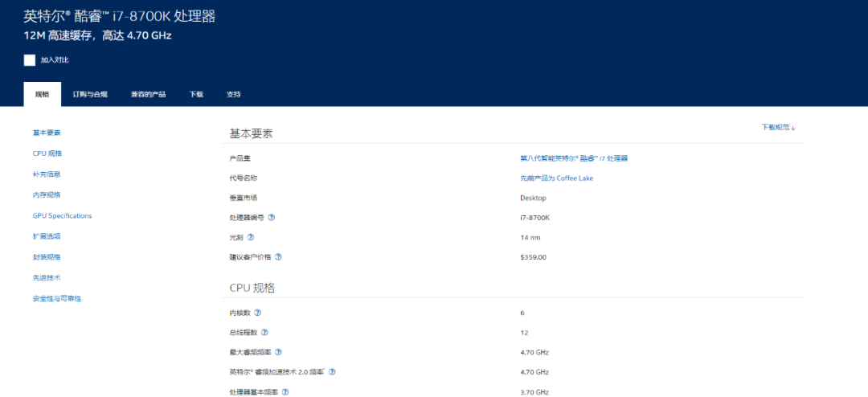Screen dimensions: 868x397
Task: Switch to the 兼容的产品 tab
Action: click(x=149, y=94)
